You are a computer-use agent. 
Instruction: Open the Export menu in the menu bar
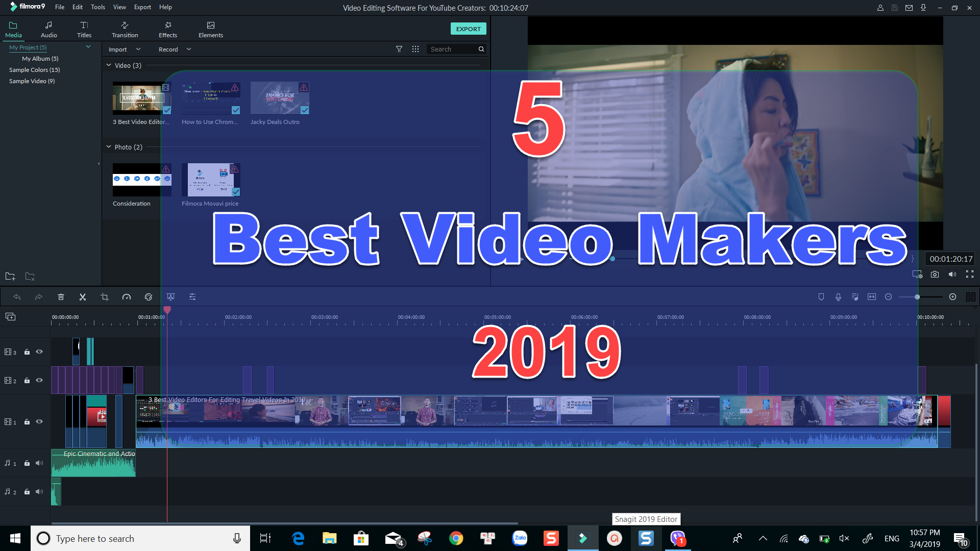click(x=142, y=7)
